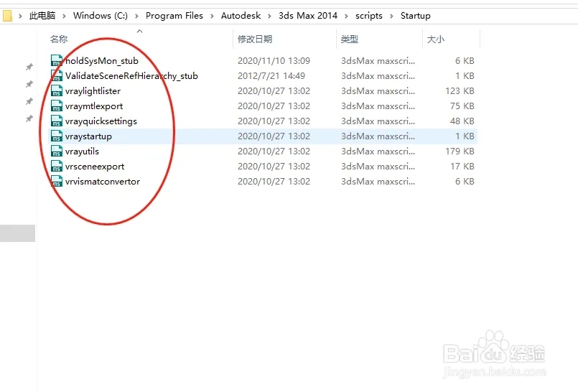Expand chevron after Windows (C:) breadcrumb
Image resolution: width=578 pixels, height=392 pixels.
[136, 16]
